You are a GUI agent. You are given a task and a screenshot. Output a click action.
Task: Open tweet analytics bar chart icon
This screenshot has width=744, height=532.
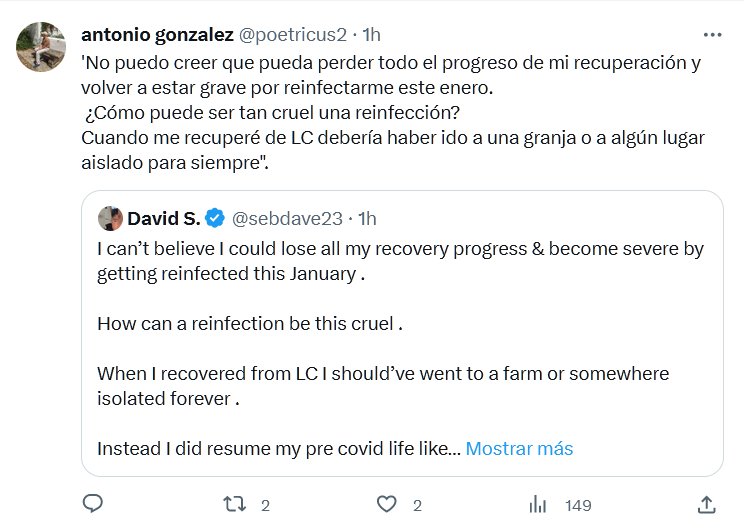click(x=538, y=504)
